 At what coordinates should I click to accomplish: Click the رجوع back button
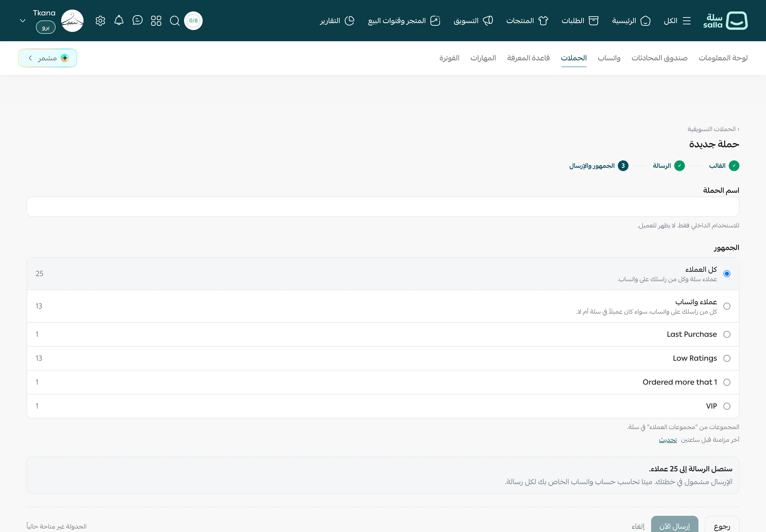[x=722, y=526]
